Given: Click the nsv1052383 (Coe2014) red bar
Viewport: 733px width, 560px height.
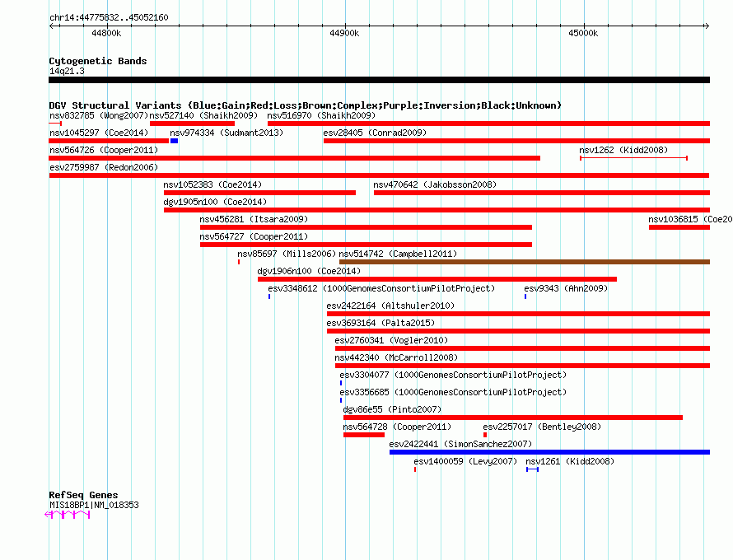Looking at the screenshot, I should click(x=259, y=193).
